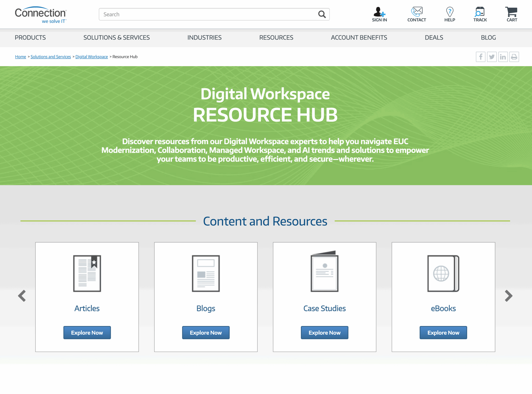Click Explore Now under Articles
Image resolution: width=532 pixels, height=394 pixels.
(x=87, y=332)
